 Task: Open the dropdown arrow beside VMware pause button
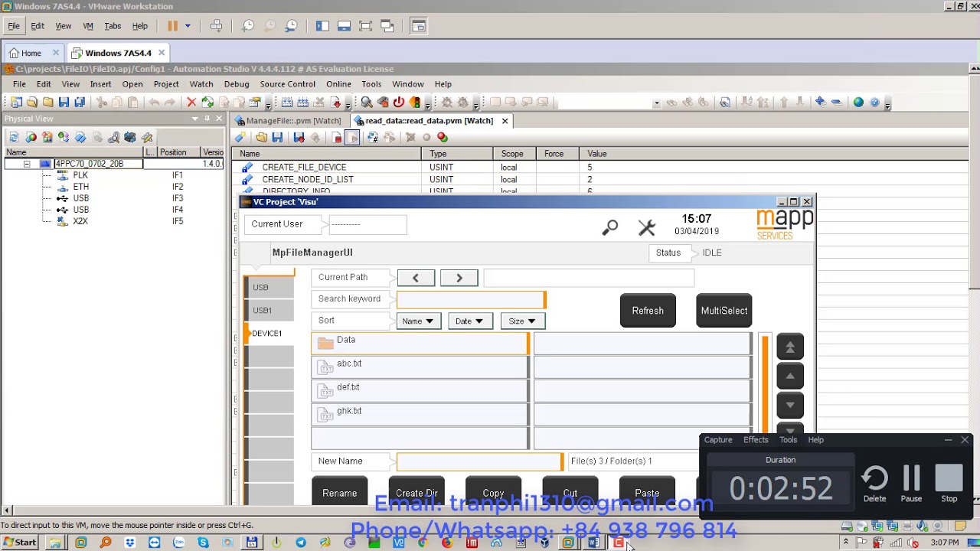(x=187, y=26)
